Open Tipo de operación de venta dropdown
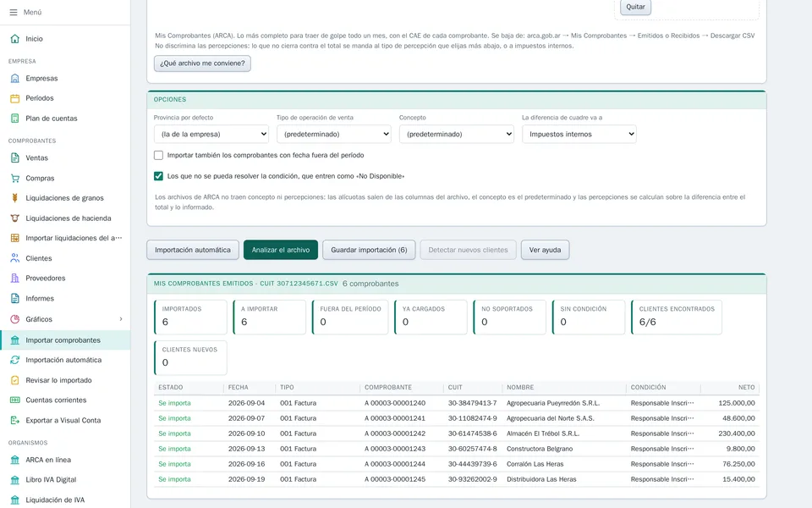The image size is (812, 508). pos(333,135)
